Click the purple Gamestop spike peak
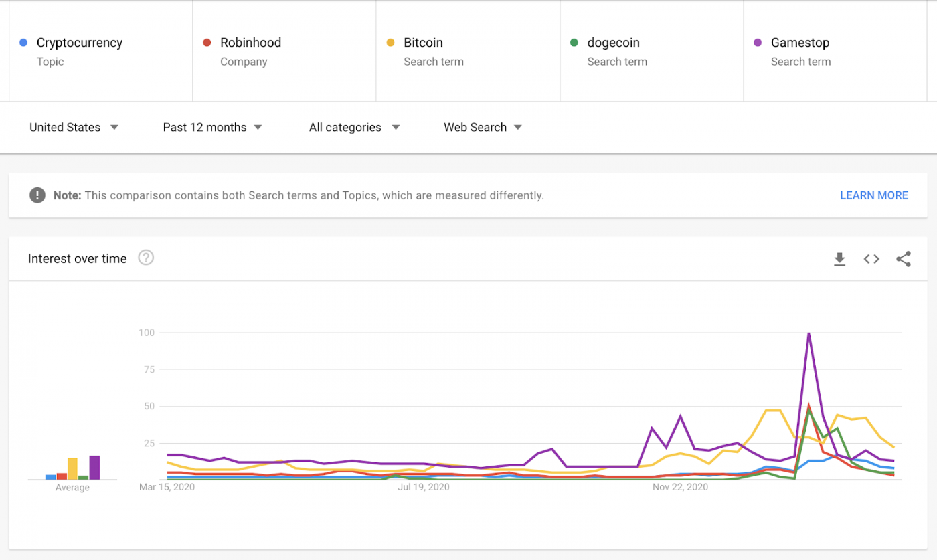The image size is (937, 560). coord(809,333)
